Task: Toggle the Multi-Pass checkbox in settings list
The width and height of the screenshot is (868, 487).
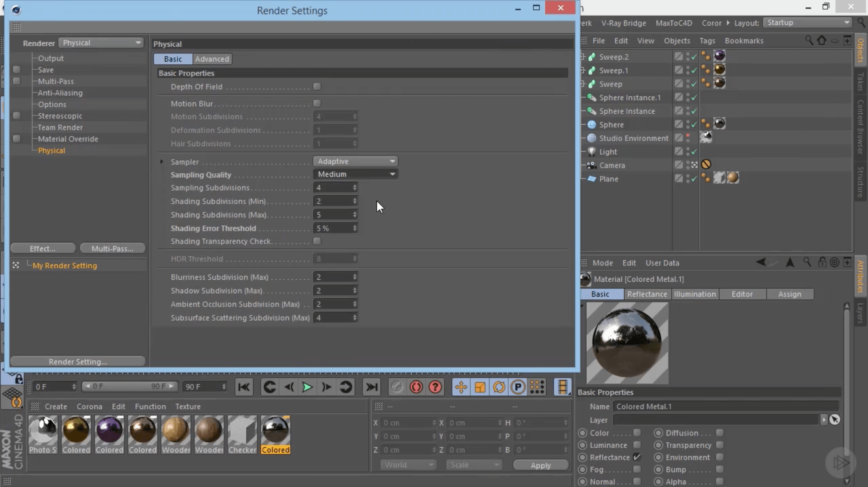Action: pyautogui.click(x=16, y=81)
